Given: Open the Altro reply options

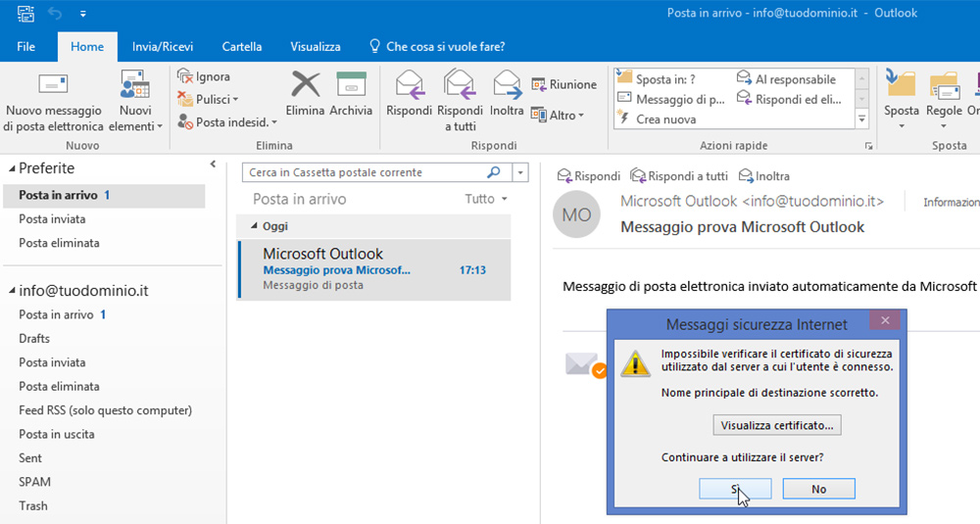Looking at the screenshot, I should [557, 115].
